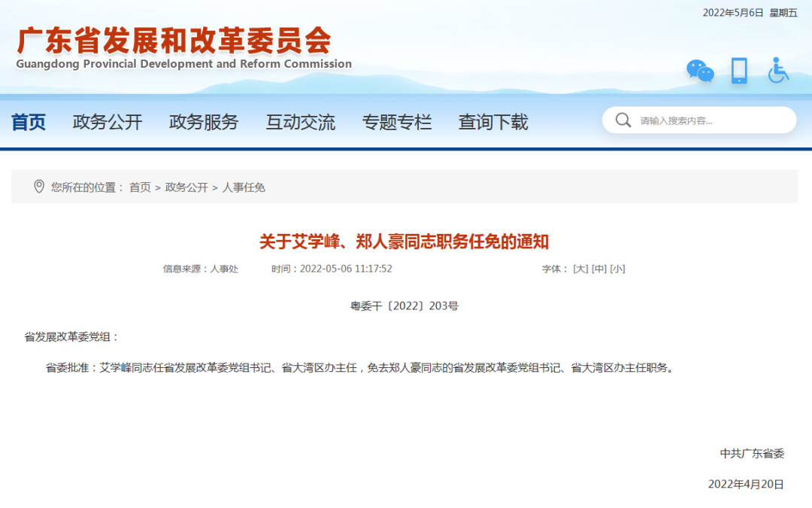Image resolution: width=812 pixels, height=508 pixels.
Task: Select the 首页 navigation tab
Action: tap(28, 121)
